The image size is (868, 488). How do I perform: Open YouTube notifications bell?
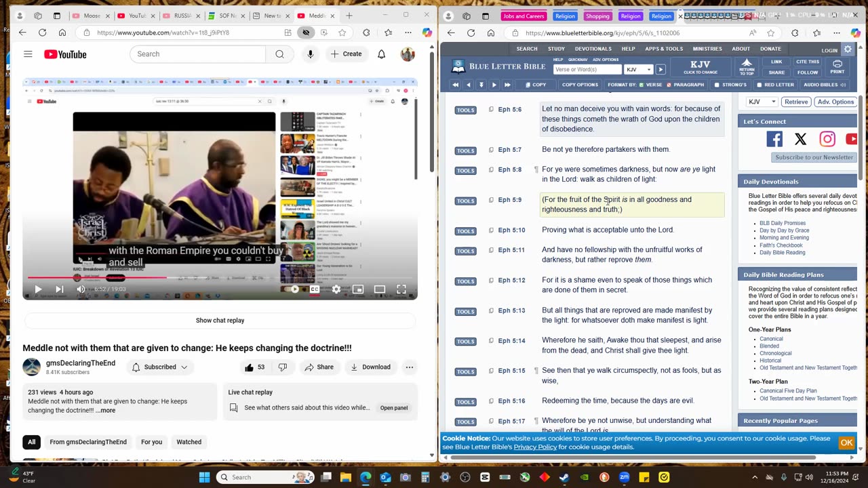[382, 54]
